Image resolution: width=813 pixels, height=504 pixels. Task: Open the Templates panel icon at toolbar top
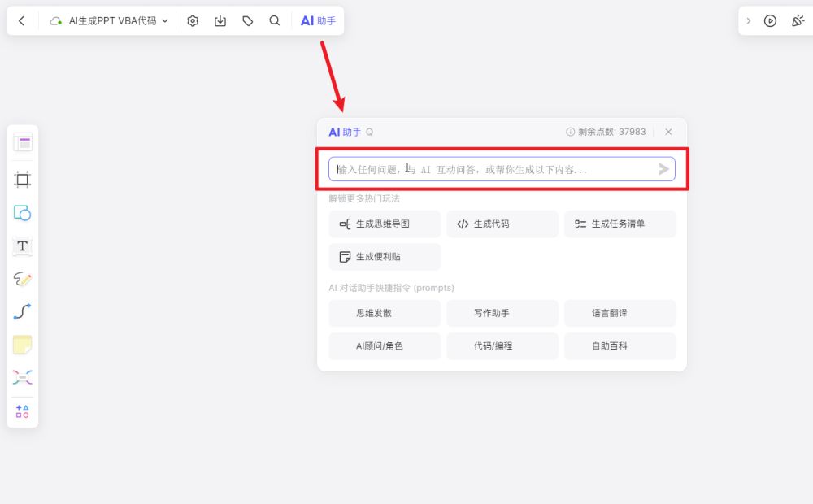(22, 141)
